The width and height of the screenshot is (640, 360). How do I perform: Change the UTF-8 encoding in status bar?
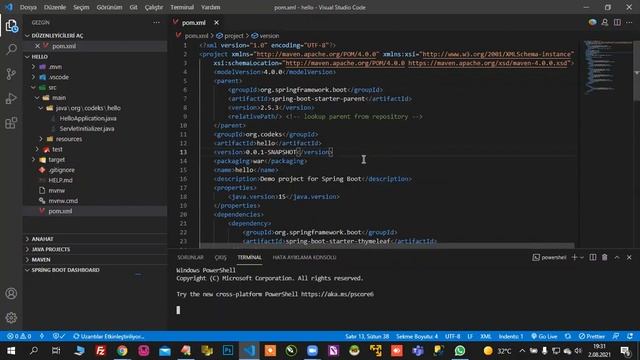point(453,336)
